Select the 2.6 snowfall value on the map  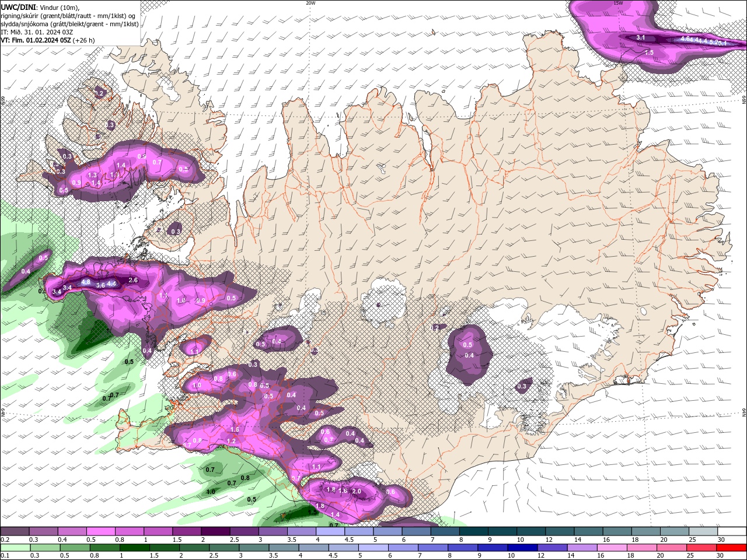click(x=132, y=280)
